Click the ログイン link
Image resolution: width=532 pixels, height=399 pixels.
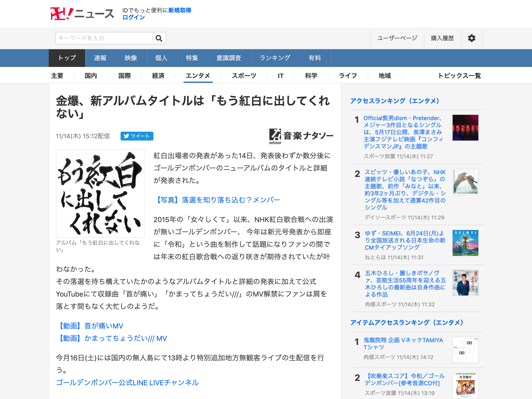click(133, 17)
